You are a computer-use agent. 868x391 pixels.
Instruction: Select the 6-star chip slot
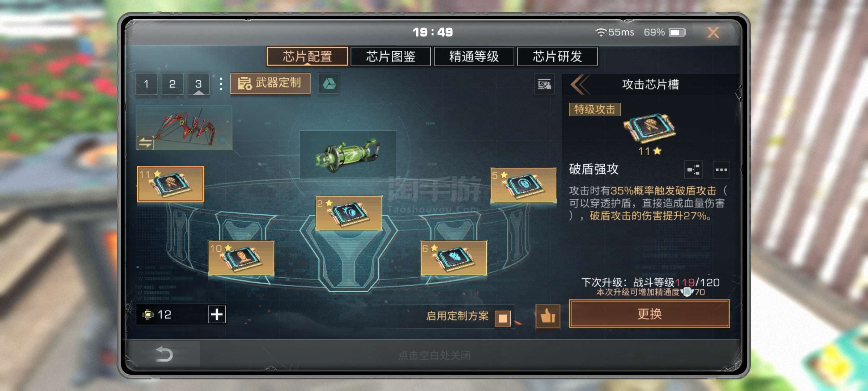454,258
